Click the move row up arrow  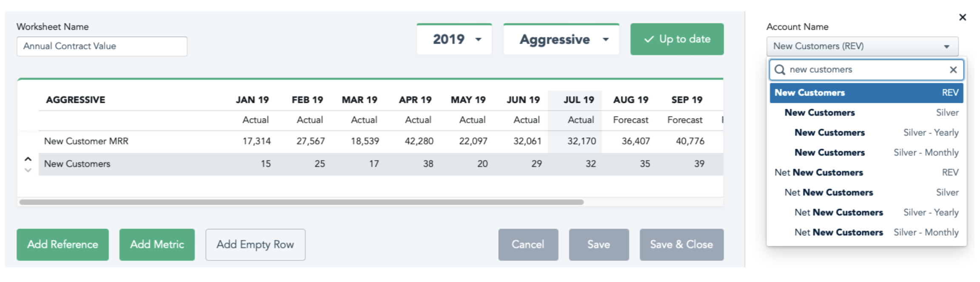point(28,159)
